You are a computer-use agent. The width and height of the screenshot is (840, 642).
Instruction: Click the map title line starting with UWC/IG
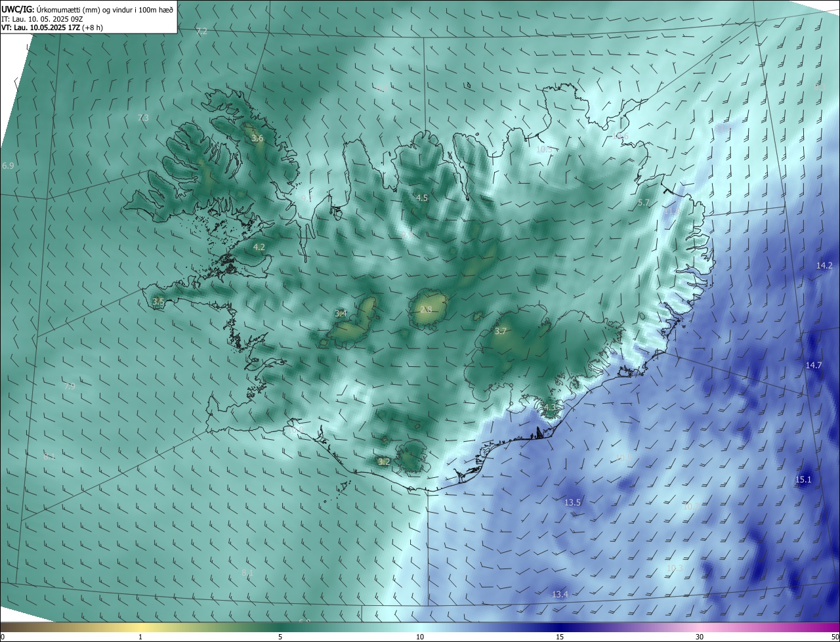[87, 9]
